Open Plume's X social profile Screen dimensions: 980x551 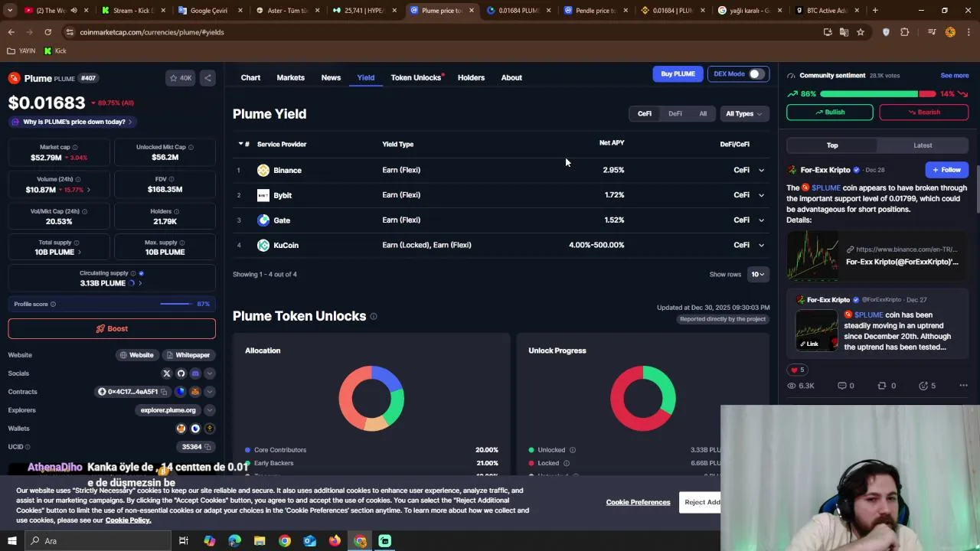[166, 373]
